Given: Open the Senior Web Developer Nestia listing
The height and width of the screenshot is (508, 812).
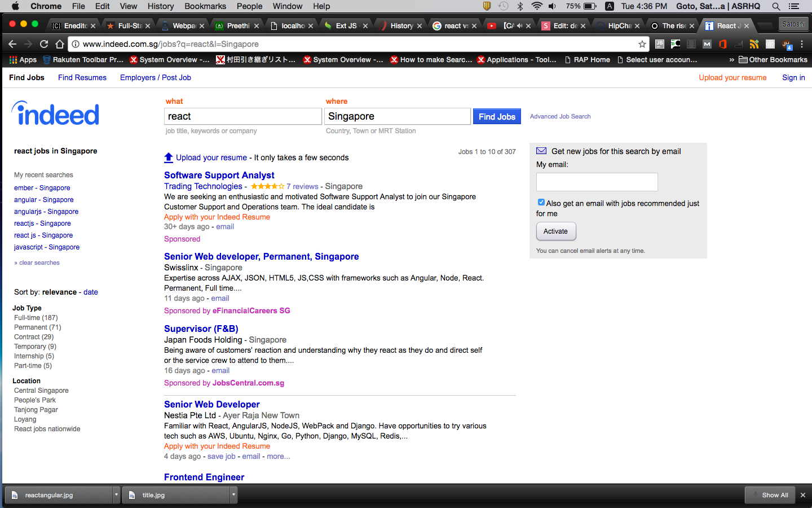Looking at the screenshot, I should (212, 404).
